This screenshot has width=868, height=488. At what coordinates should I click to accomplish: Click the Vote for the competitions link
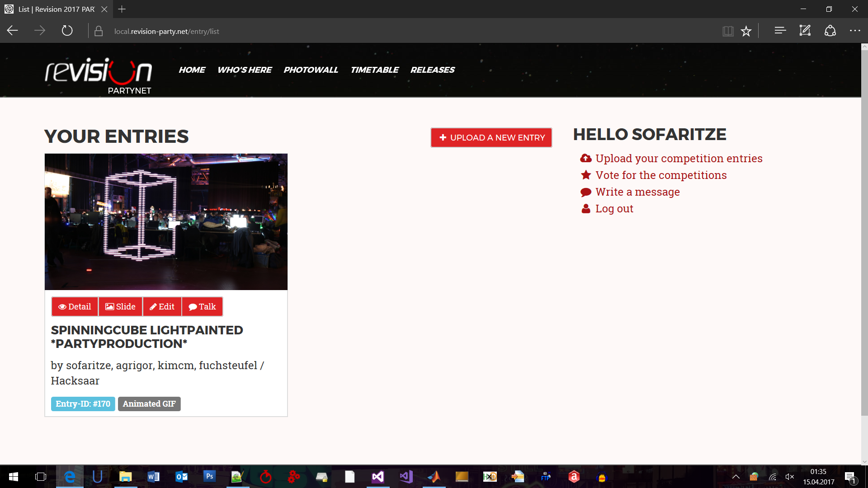pyautogui.click(x=660, y=175)
